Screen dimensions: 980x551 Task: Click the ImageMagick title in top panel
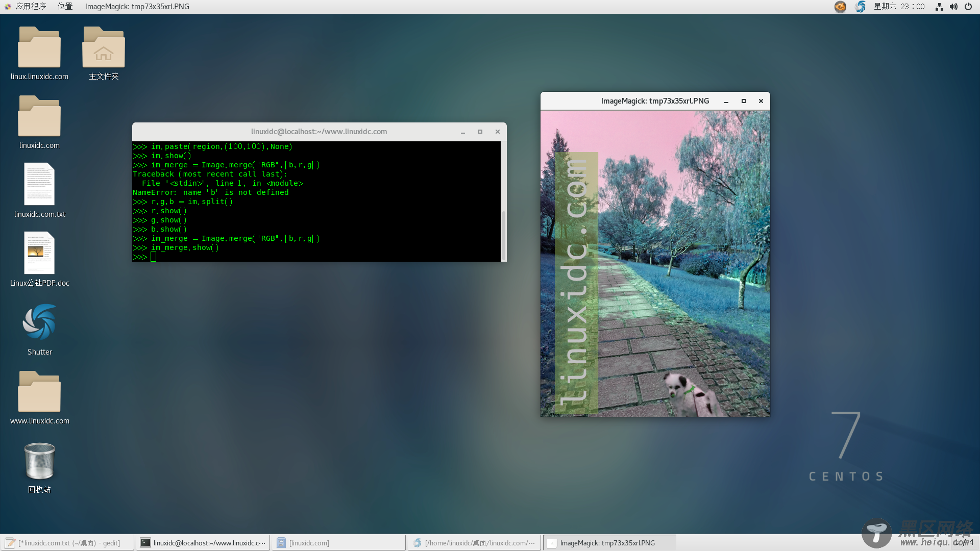137,7
